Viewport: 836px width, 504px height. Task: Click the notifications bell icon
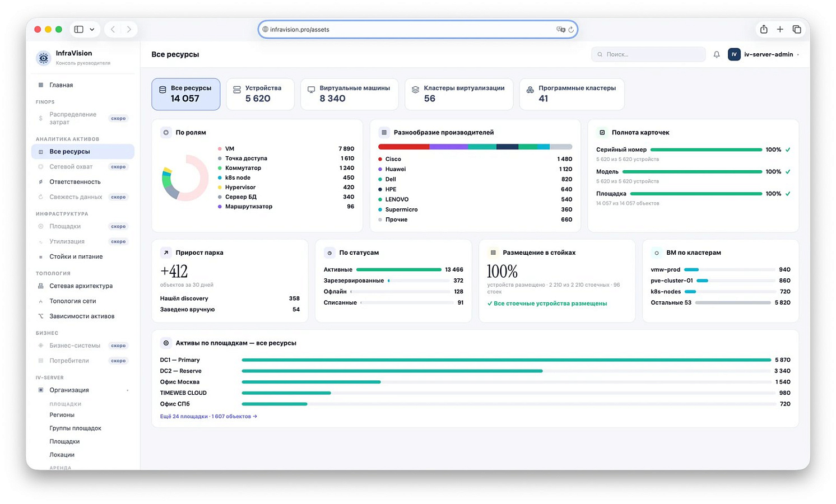pyautogui.click(x=716, y=54)
